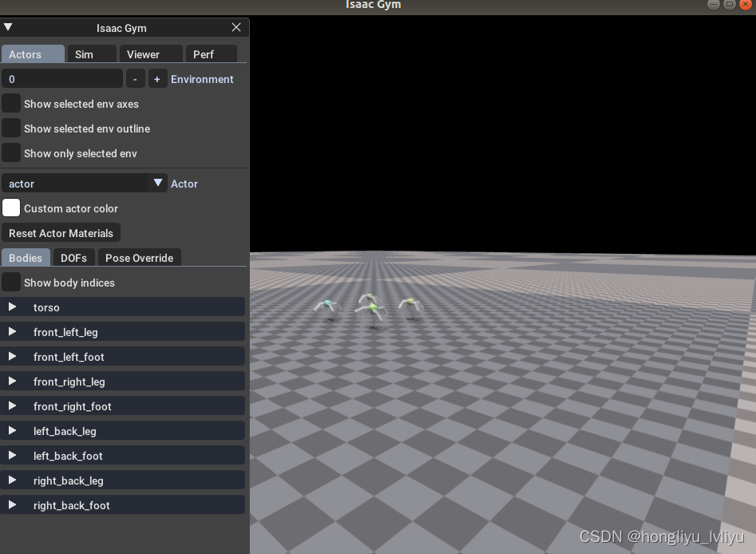Screen dimensions: 756x554
Task: Open the DOFs tab
Action: tap(73, 258)
